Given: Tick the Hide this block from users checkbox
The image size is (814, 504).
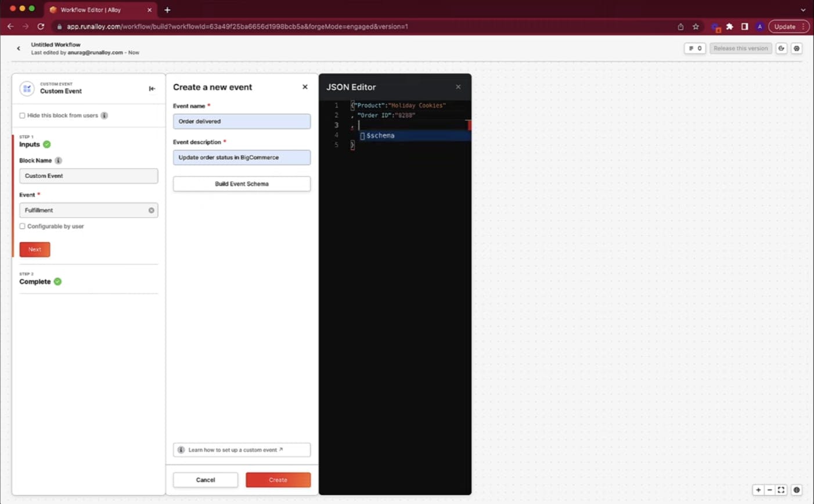Looking at the screenshot, I should [x=23, y=116].
